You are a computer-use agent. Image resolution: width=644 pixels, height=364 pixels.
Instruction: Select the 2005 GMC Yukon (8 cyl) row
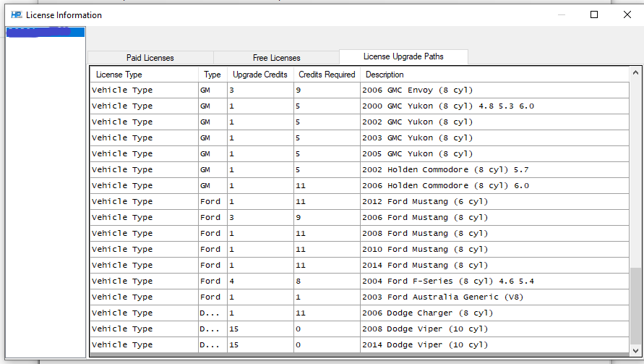coord(359,154)
